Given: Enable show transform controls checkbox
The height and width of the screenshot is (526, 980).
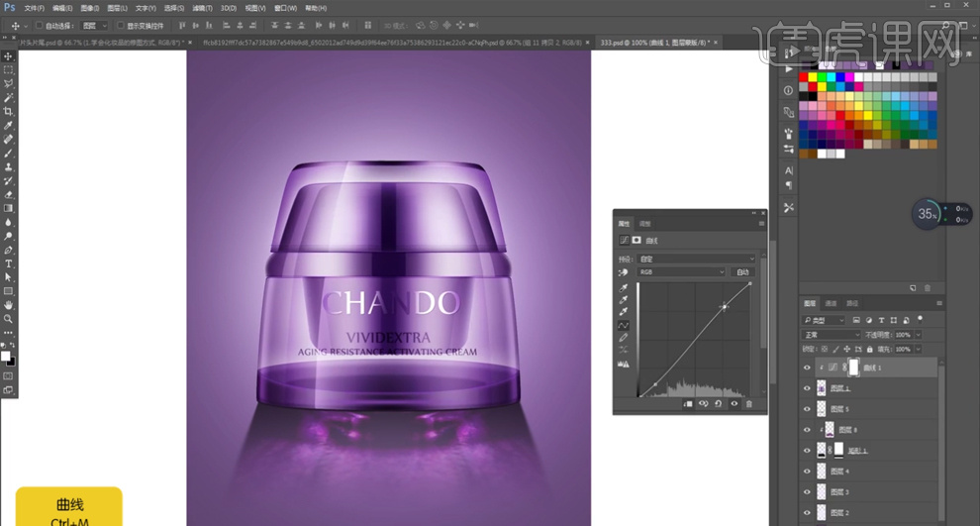Looking at the screenshot, I should click(x=121, y=26).
